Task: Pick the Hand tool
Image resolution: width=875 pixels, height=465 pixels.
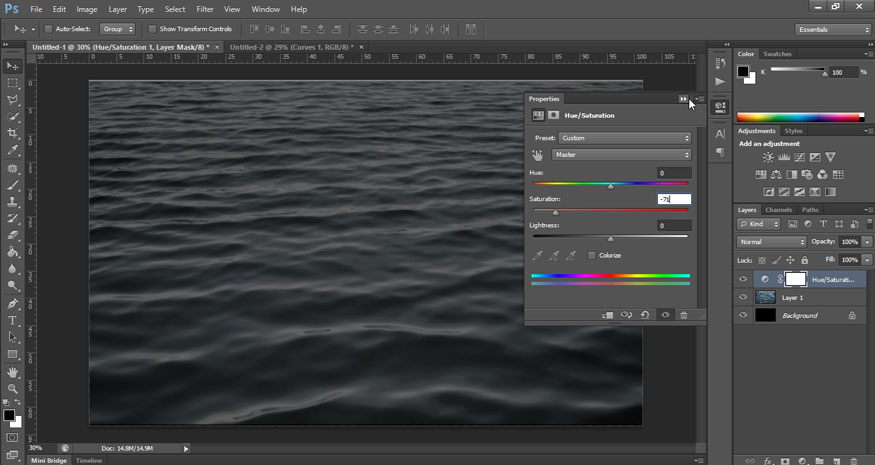Action: pos(13,372)
